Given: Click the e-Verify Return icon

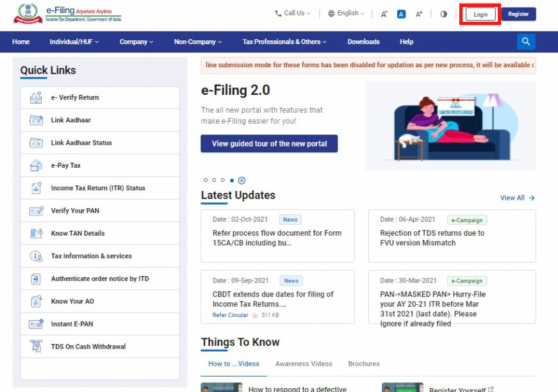Looking at the screenshot, I should coord(36,98).
